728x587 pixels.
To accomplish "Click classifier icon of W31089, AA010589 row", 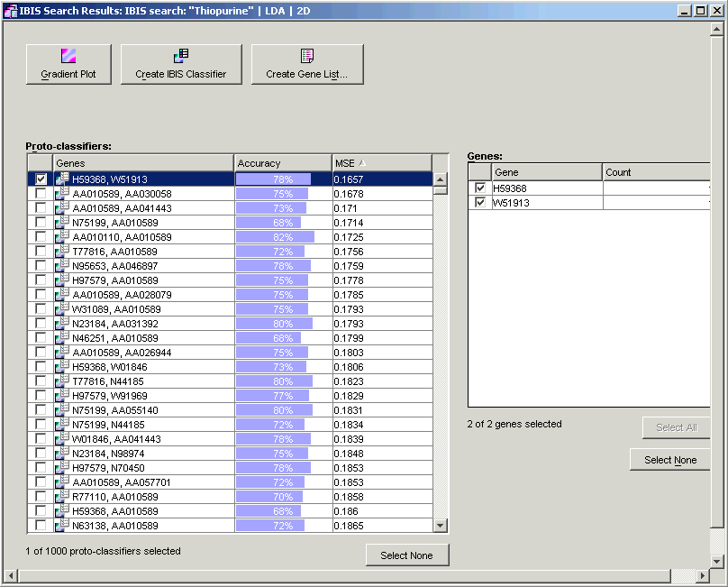I will point(62,308).
